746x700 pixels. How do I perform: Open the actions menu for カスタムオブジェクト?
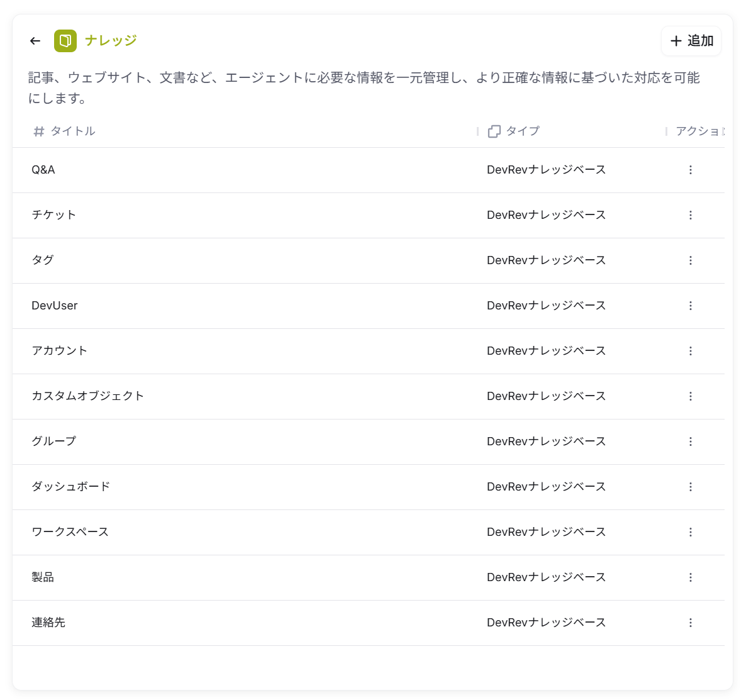click(691, 396)
